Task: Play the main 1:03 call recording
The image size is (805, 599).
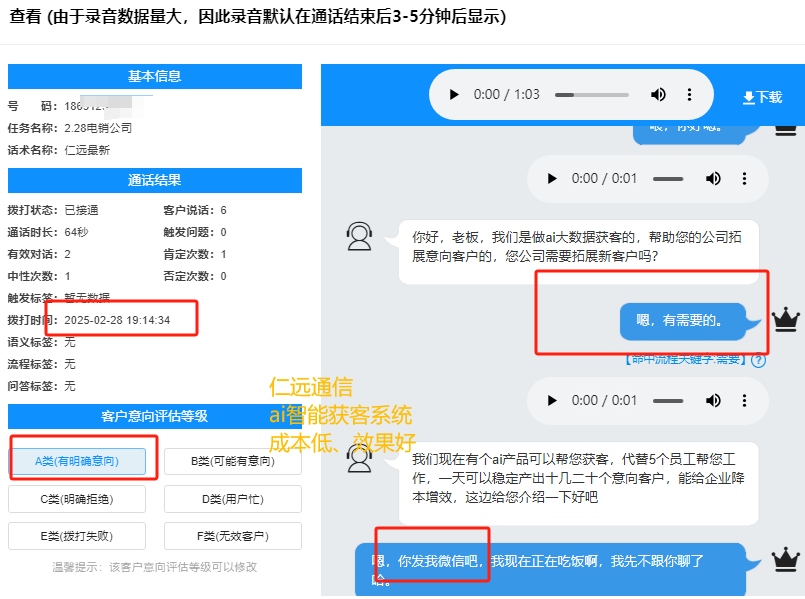Action: (x=453, y=93)
